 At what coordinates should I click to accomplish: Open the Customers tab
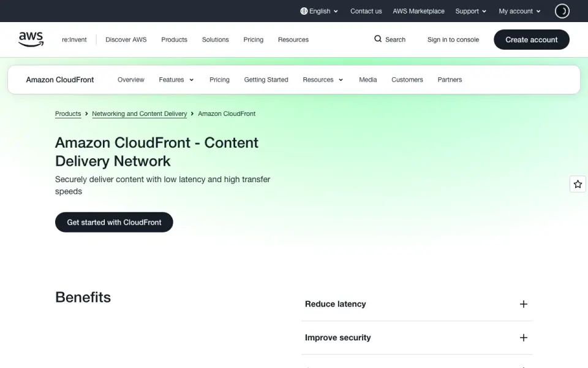[x=407, y=80]
